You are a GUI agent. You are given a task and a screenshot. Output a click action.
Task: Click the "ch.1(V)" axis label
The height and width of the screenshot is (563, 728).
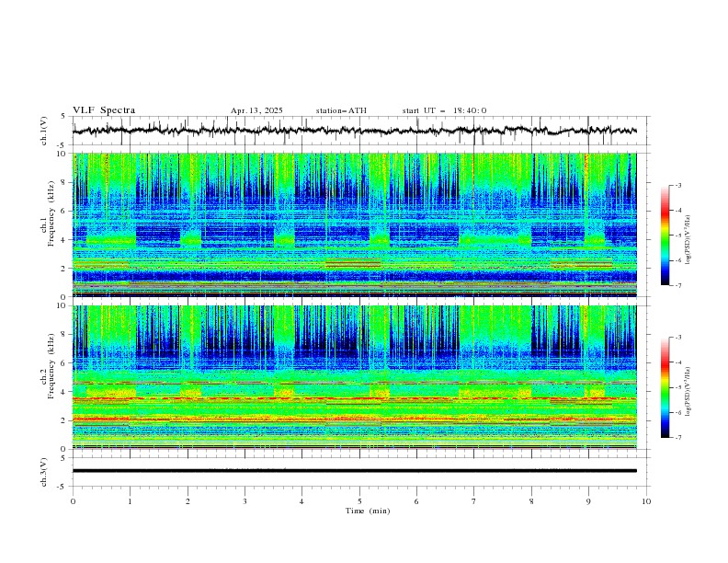click(44, 131)
